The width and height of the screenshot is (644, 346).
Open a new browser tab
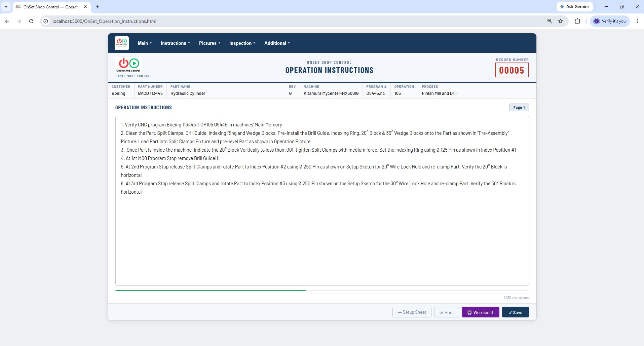coord(98,7)
